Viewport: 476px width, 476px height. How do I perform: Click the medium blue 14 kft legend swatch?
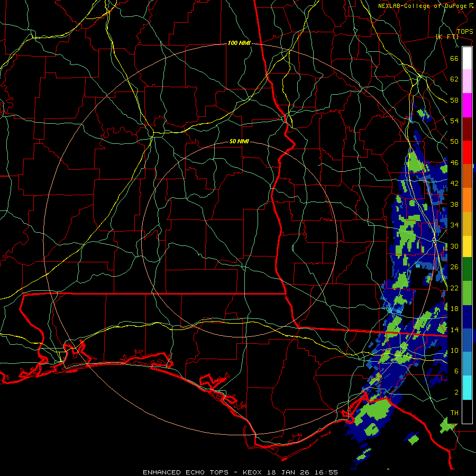(x=467, y=340)
